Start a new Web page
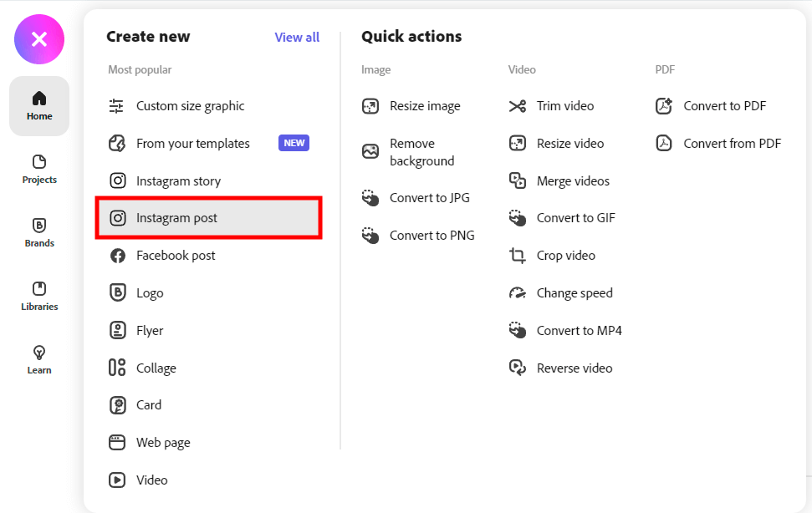Image resolution: width=812 pixels, height=513 pixels. [x=163, y=443]
